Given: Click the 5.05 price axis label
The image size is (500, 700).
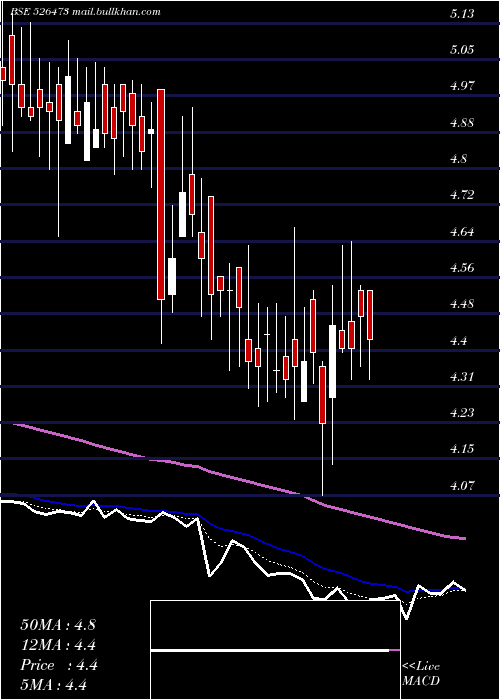Looking at the screenshot, I should click(462, 50).
